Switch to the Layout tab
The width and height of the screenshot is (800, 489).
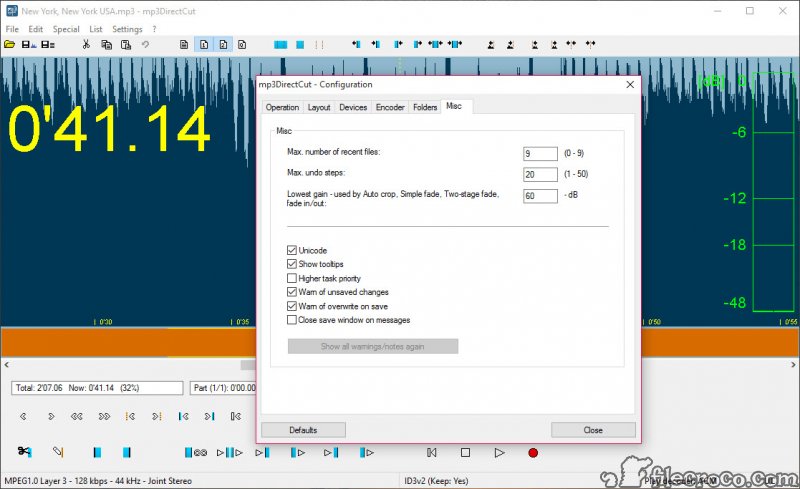pyautogui.click(x=319, y=107)
